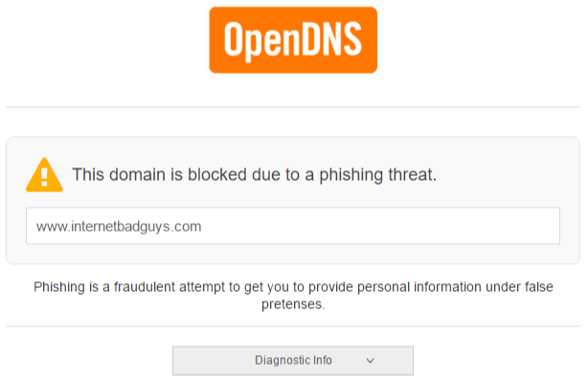Image resolution: width=588 pixels, height=380 pixels.
Task: Click the word 'pretenses.' on the second line
Action: (293, 304)
